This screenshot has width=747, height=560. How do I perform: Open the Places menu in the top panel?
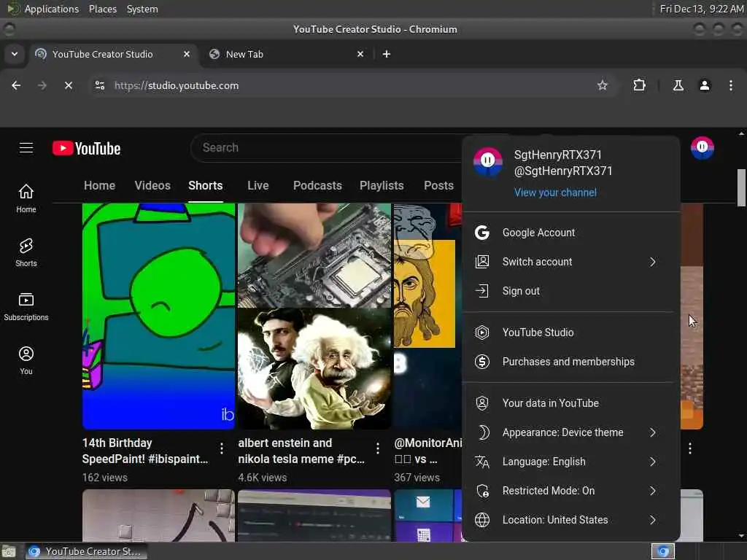point(102,9)
